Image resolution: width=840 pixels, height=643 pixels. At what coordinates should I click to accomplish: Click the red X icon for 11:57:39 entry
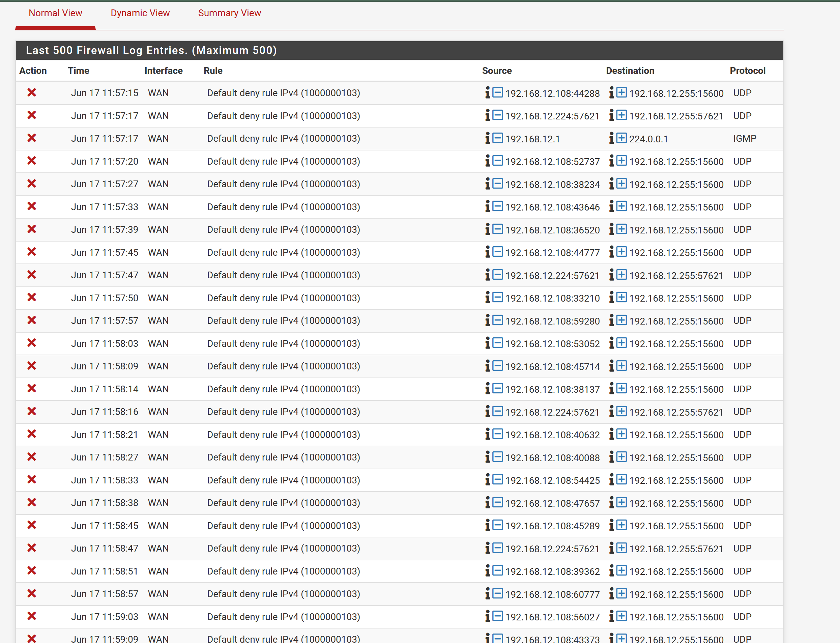click(32, 229)
